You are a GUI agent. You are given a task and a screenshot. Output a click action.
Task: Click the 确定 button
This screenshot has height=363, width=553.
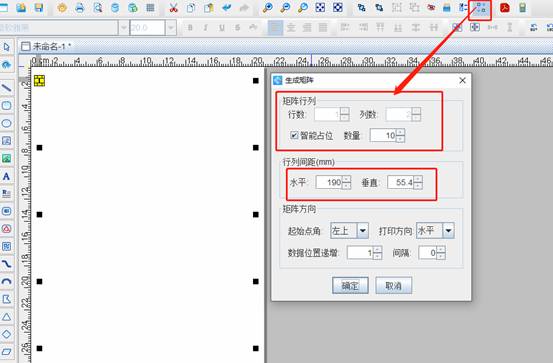(x=350, y=285)
